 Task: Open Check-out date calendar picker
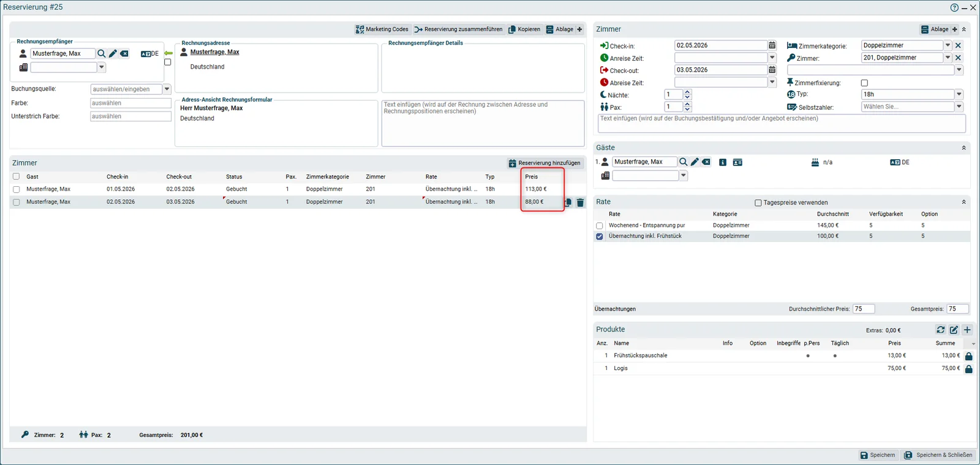772,70
